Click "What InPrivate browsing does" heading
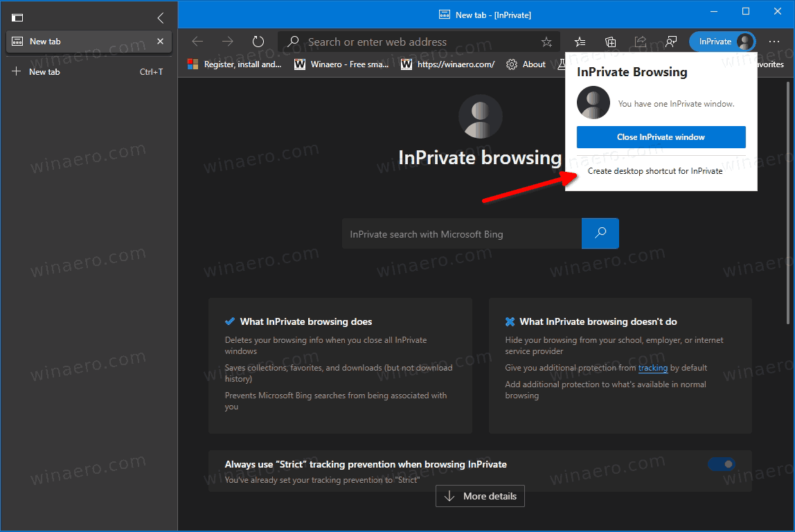The width and height of the screenshot is (795, 532). 305,321
